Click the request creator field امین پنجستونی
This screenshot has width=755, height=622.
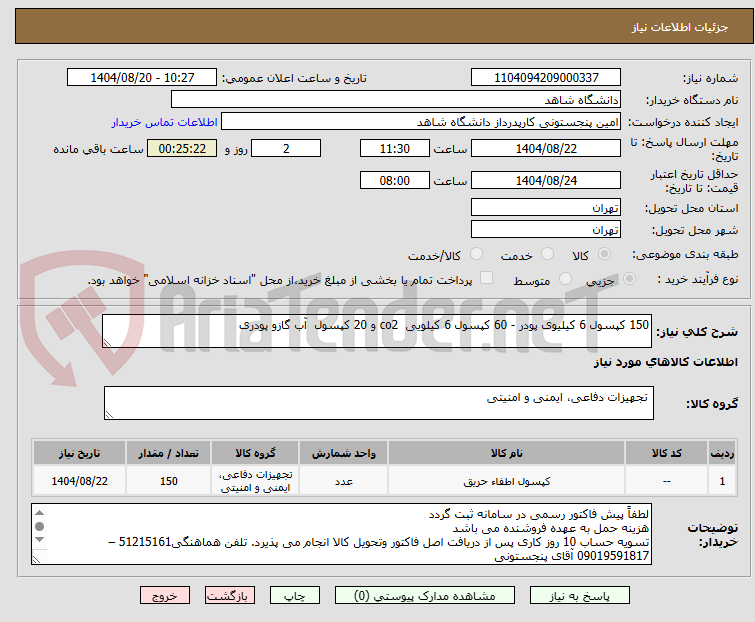click(421, 122)
